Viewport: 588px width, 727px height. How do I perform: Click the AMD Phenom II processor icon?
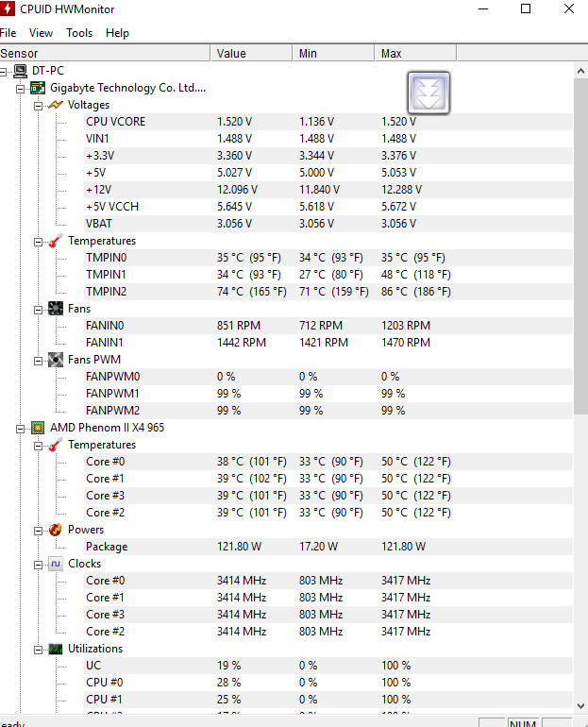(x=38, y=428)
